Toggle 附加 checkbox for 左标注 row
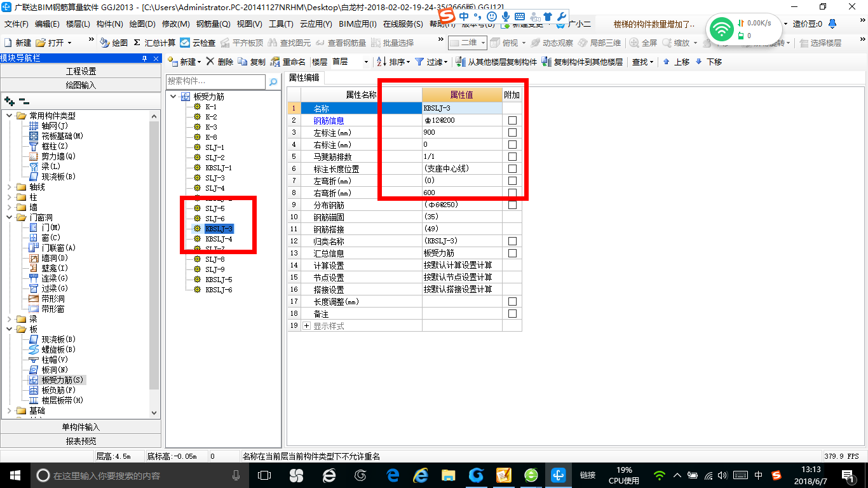Viewport: 868px width, 488px height. 512,132
